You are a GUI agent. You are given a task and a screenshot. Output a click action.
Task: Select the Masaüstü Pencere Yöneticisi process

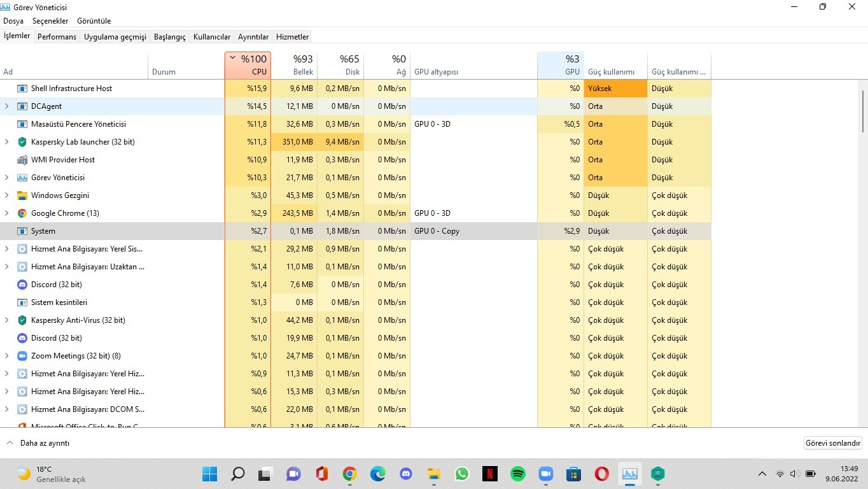pyautogui.click(x=355, y=124)
